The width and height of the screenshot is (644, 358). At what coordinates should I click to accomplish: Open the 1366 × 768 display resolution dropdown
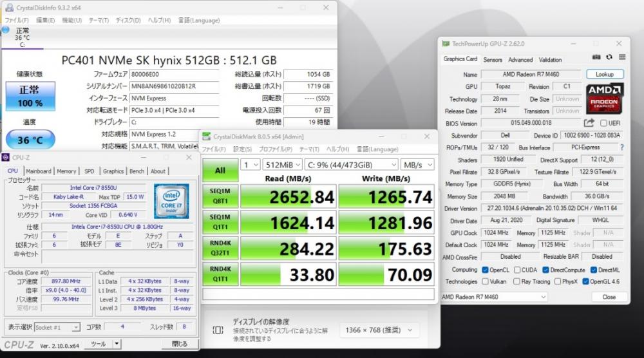click(379, 330)
